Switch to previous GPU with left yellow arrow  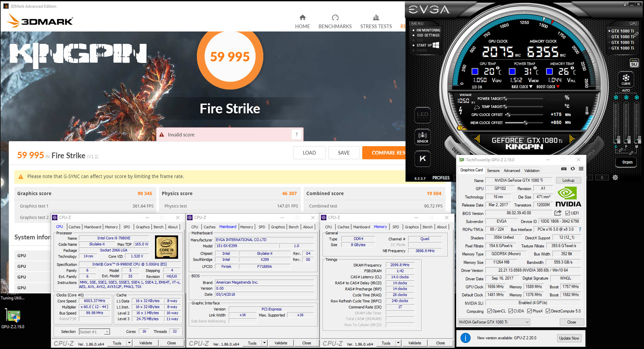[477, 139]
